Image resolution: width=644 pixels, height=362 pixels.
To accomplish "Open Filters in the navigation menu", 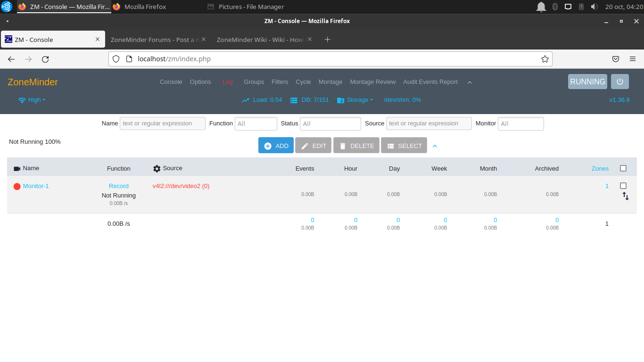I will (x=280, y=82).
